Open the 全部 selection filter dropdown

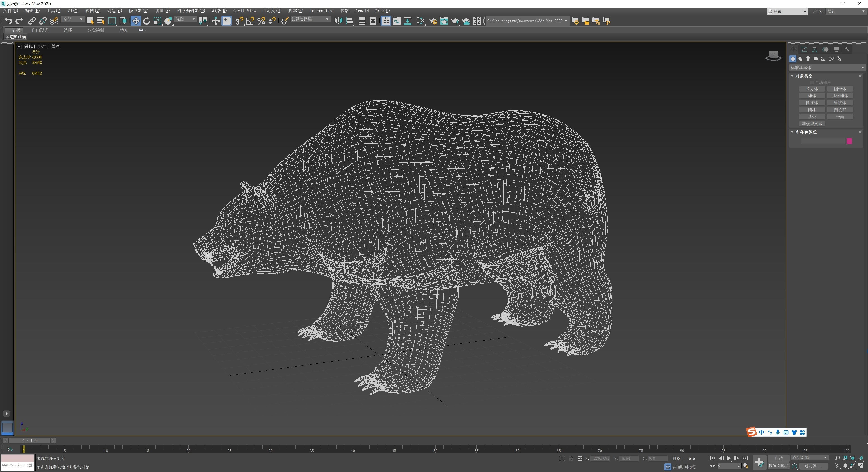(73, 19)
